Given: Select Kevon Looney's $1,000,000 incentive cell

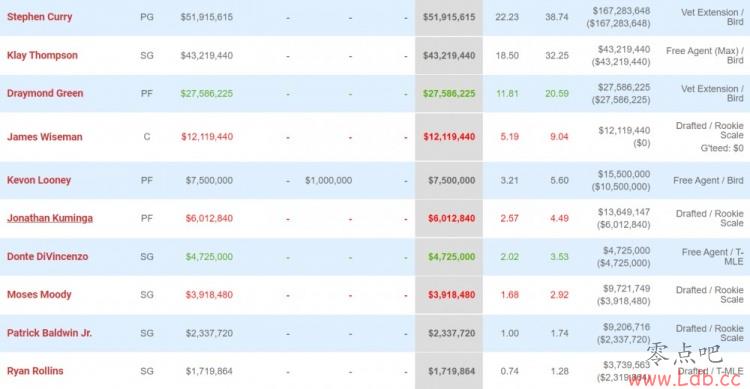Looking at the screenshot, I should (329, 180).
